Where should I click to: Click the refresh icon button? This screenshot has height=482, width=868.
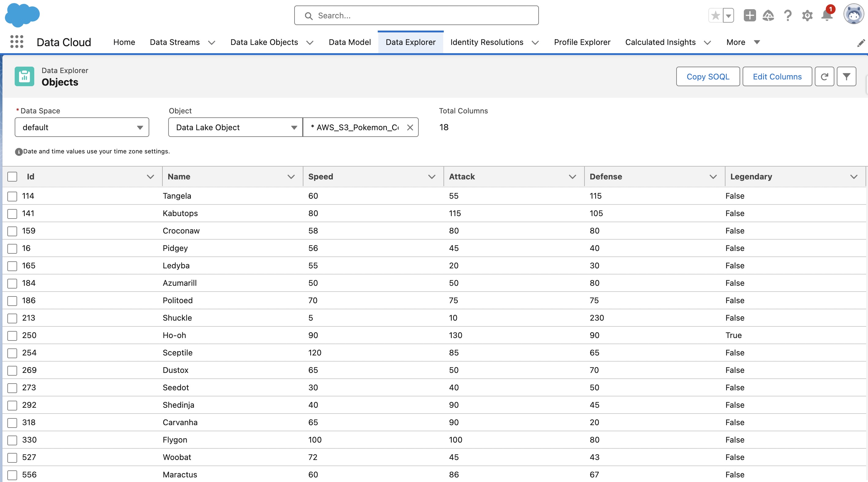[824, 76]
